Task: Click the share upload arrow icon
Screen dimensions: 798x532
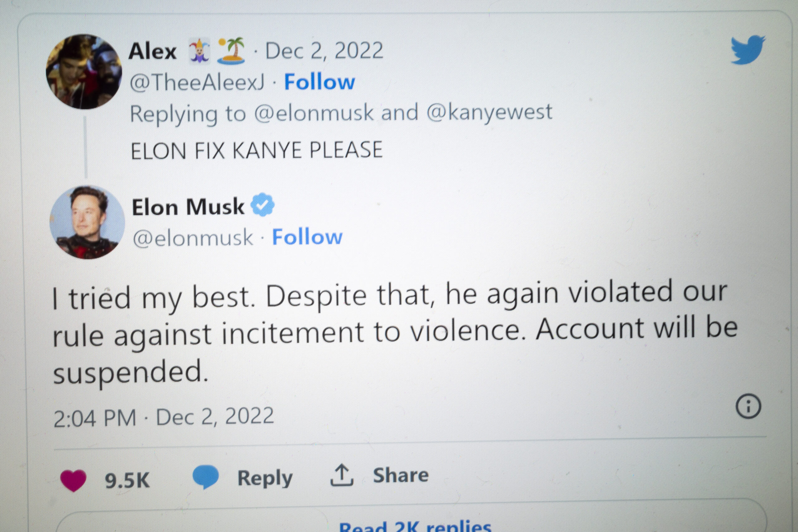Action: click(342, 475)
